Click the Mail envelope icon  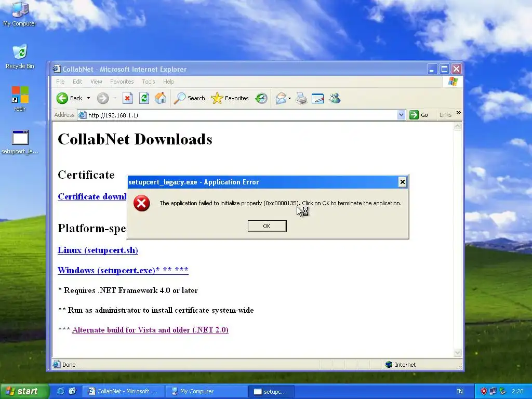click(x=281, y=99)
